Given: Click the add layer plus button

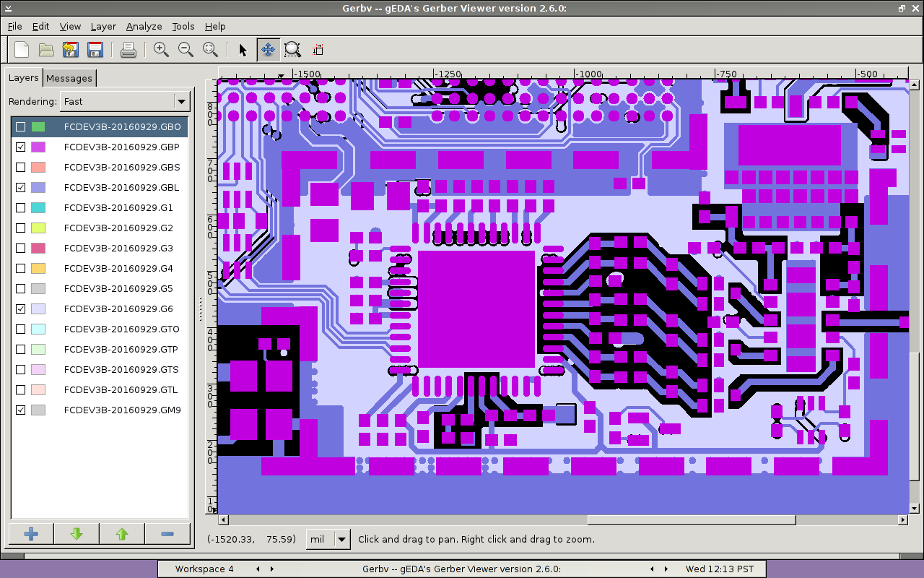Looking at the screenshot, I should (x=31, y=534).
